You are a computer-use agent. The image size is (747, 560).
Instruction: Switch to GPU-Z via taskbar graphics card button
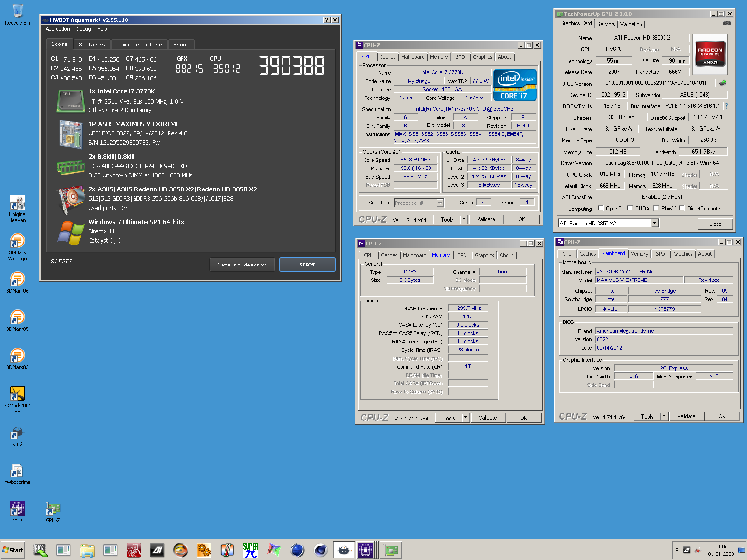coord(390,550)
